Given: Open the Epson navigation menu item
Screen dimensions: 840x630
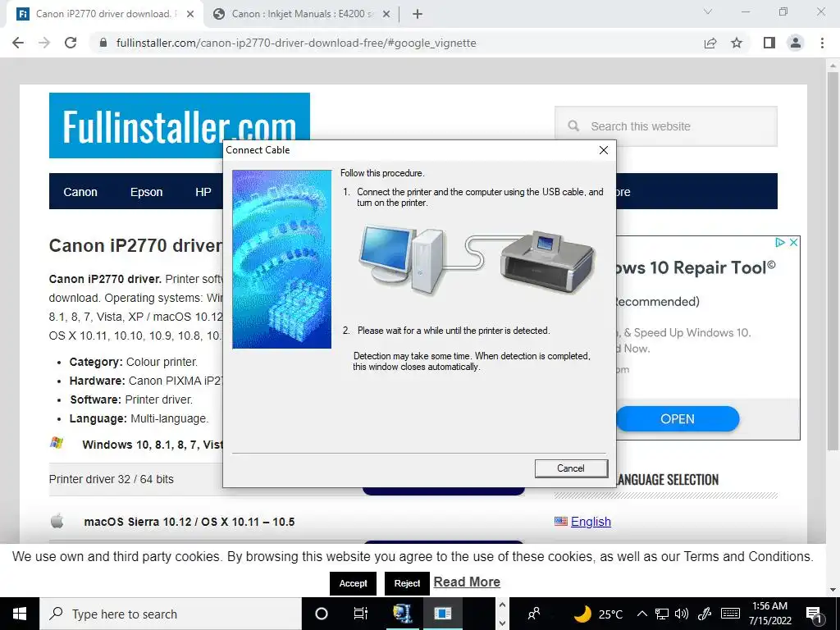Looking at the screenshot, I should pos(146,192).
